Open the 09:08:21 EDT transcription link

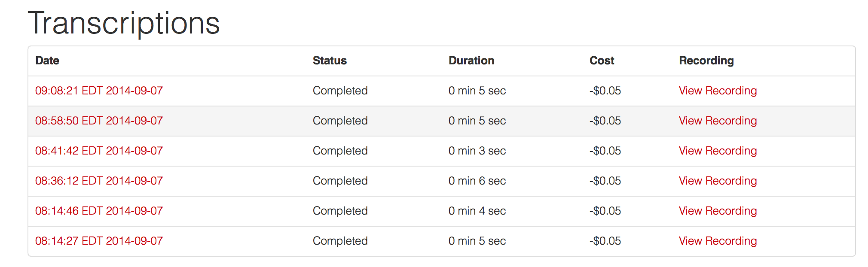click(x=99, y=91)
